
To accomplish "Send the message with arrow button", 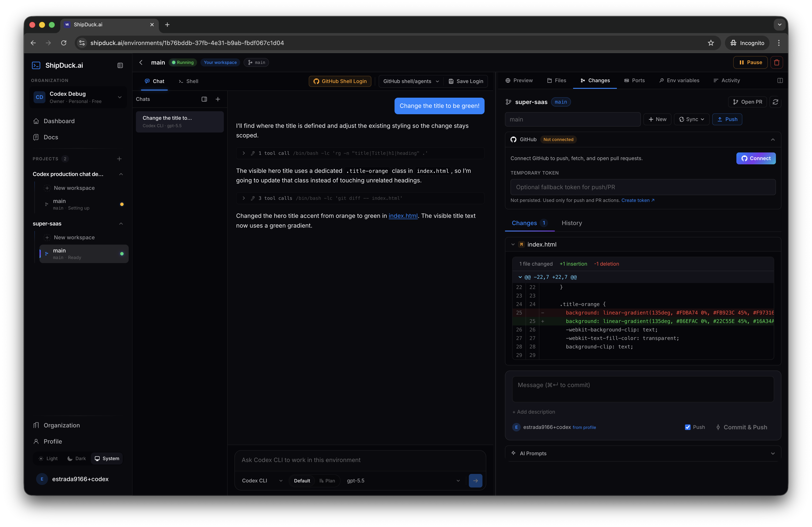I will click(475, 481).
